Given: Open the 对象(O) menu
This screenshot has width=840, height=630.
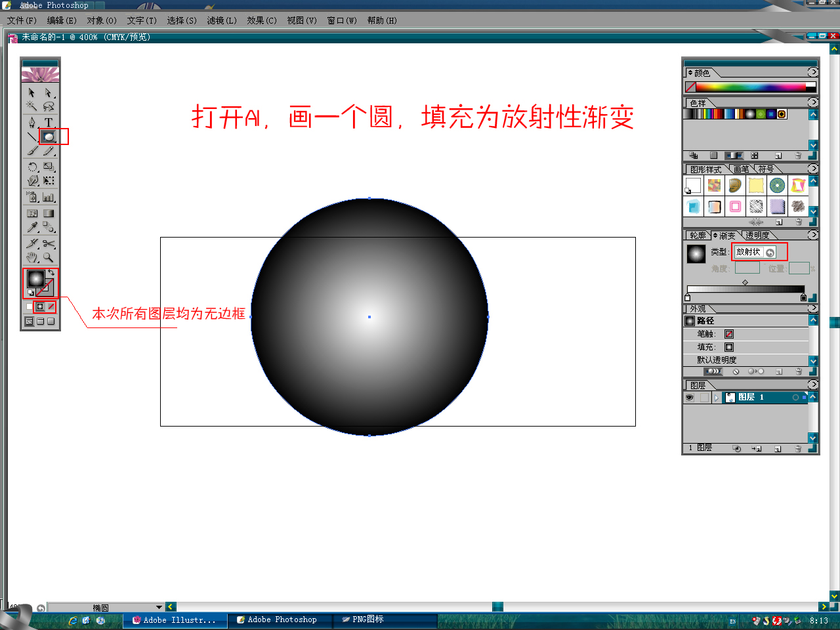Looking at the screenshot, I should [102, 20].
